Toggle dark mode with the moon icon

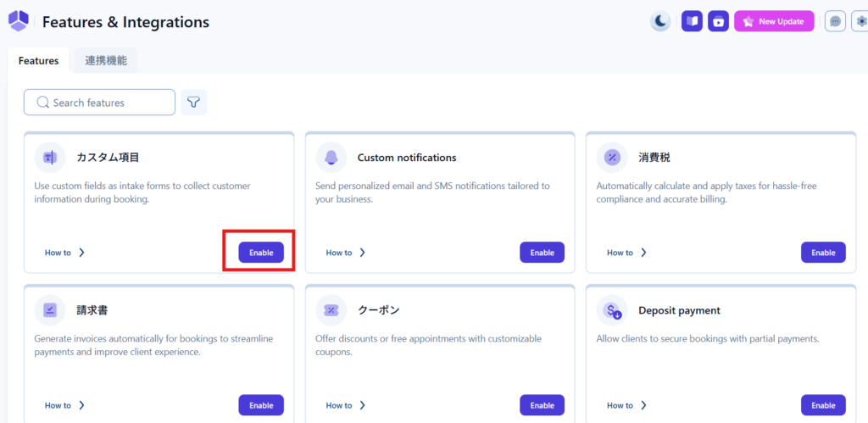tap(660, 21)
